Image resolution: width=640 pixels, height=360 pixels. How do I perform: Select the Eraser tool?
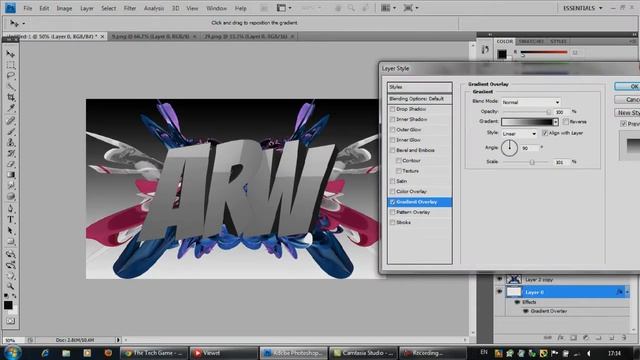click(x=11, y=164)
